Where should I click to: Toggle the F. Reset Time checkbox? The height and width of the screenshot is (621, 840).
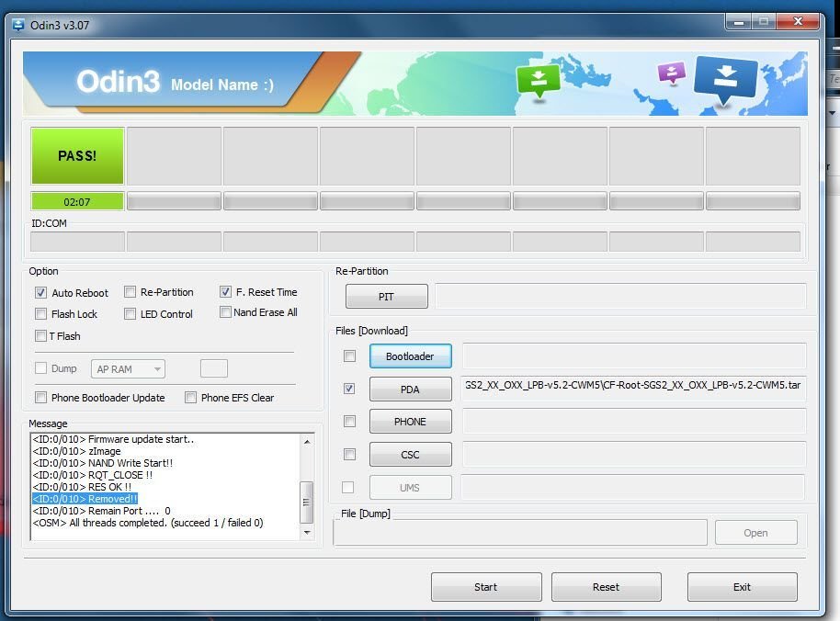pos(225,292)
